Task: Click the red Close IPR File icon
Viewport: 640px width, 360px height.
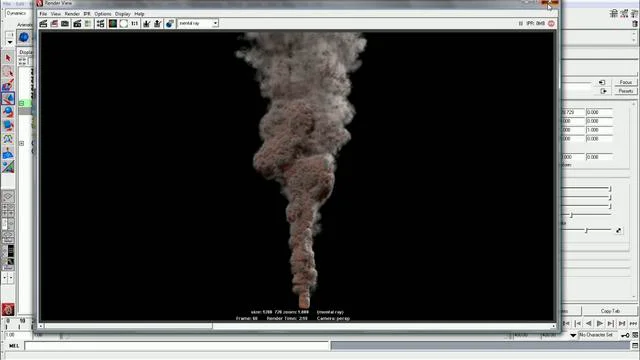Action: tap(551, 24)
